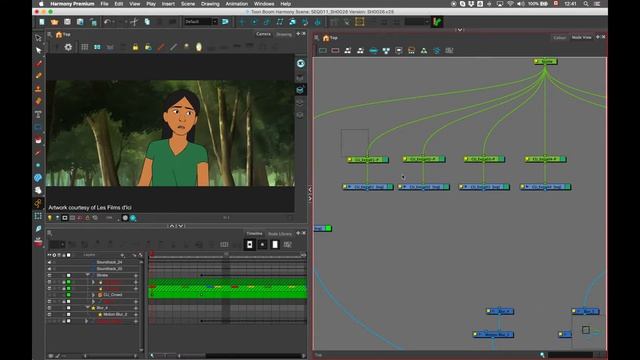Toggle grid display in Camera view
The height and width of the screenshot is (360, 640).
point(84,47)
